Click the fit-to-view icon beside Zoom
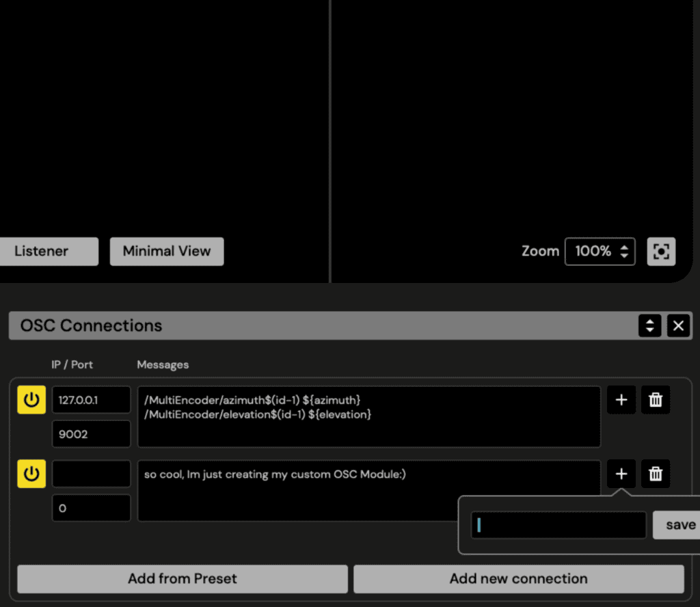This screenshot has height=607, width=700. pyautogui.click(x=661, y=252)
